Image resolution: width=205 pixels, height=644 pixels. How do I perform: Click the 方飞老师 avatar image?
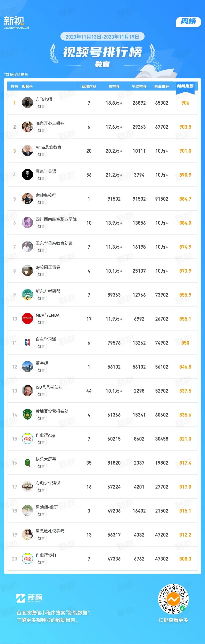click(x=27, y=103)
